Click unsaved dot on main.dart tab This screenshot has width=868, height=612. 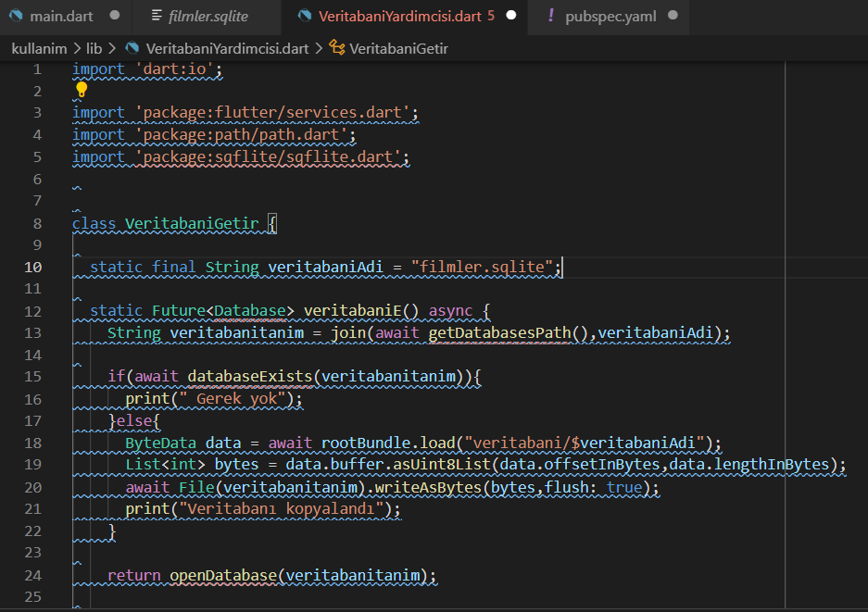click(114, 16)
